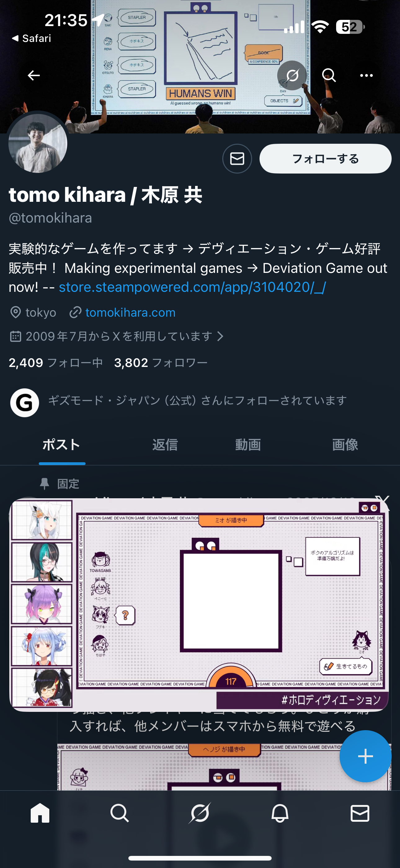The height and width of the screenshot is (868, 400).
Task: Tap the direct message envelope button
Action: click(237, 159)
